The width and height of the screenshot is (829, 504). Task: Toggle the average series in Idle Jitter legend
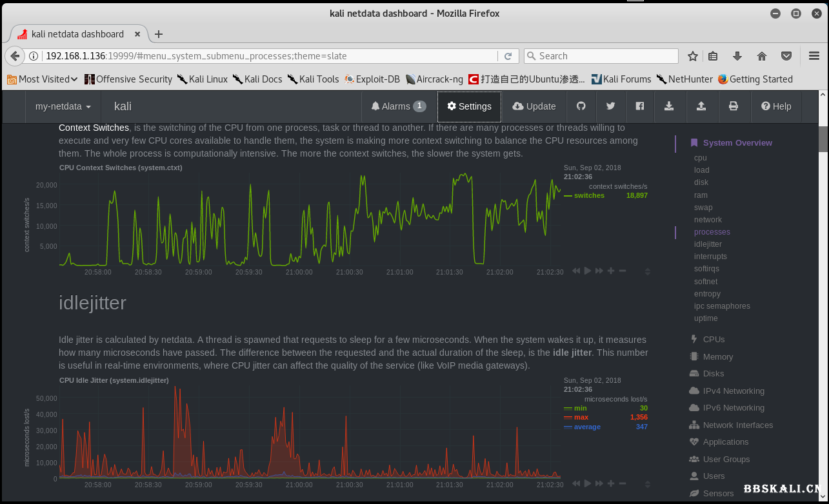586,427
